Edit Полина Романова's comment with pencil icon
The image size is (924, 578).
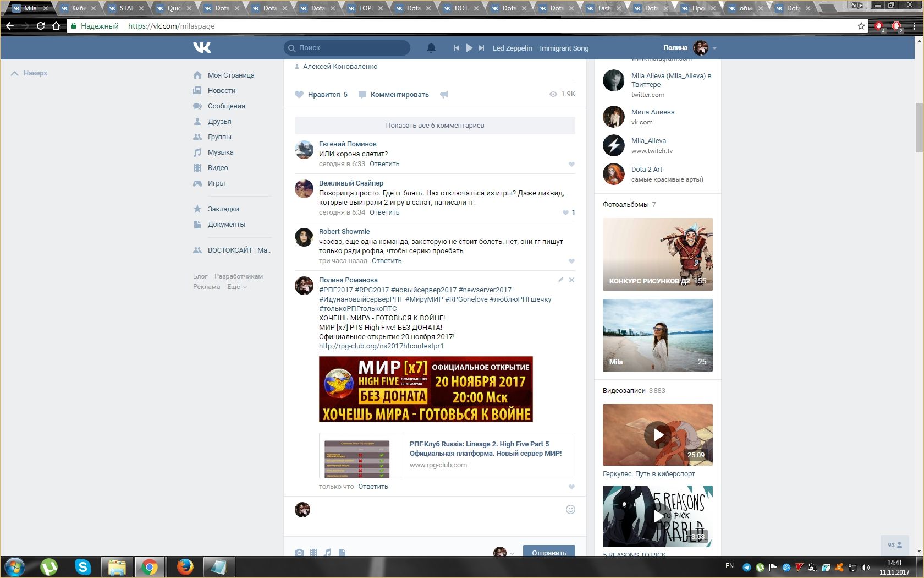(x=560, y=280)
